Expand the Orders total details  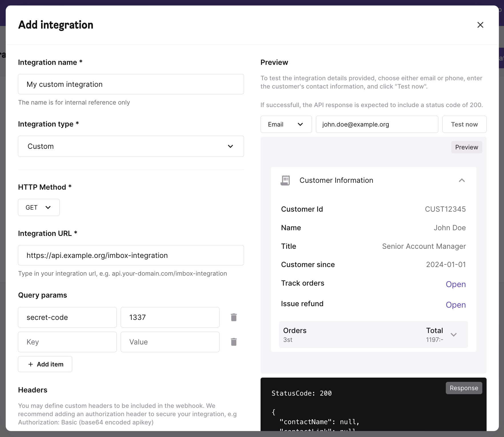coord(454,334)
